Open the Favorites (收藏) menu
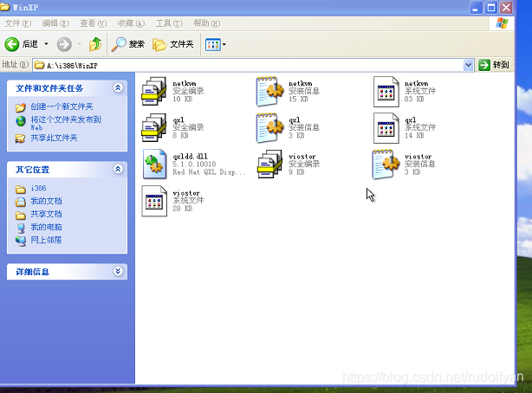Screen dimensions: 532x393 [131, 23]
